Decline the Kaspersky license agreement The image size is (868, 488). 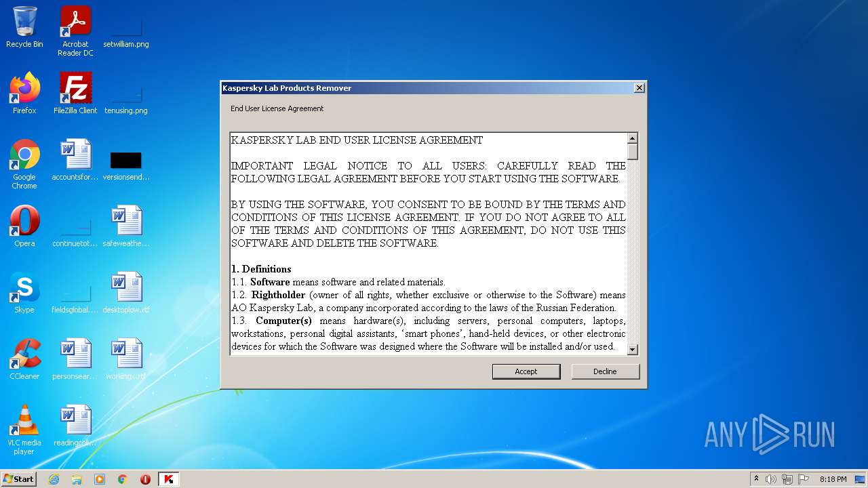click(605, 371)
